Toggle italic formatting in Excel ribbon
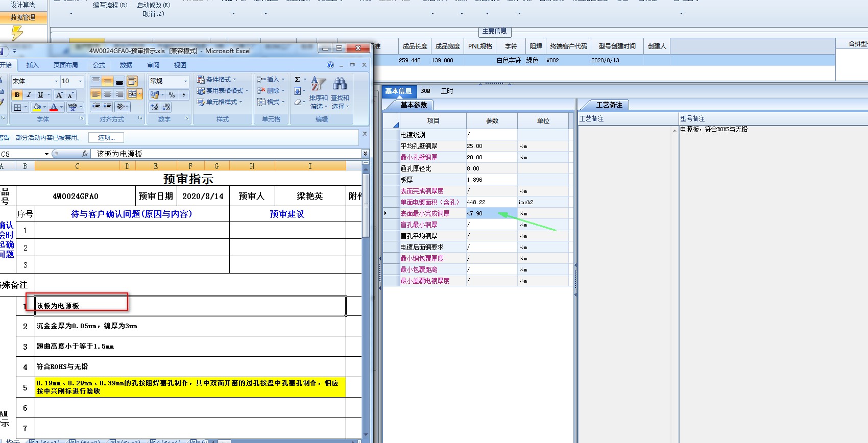 pyautogui.click(x=29, y=95)
